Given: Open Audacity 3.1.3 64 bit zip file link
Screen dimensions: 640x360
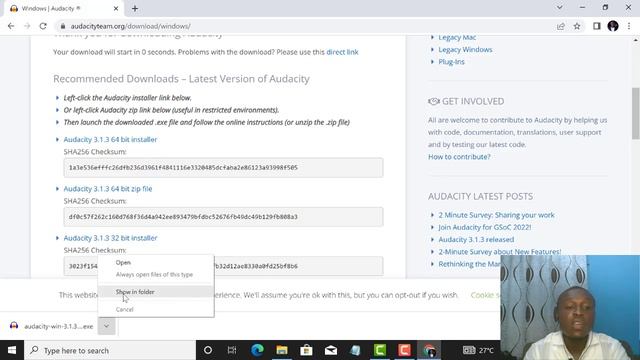Looking at the screenshot, I should (108, 189).
